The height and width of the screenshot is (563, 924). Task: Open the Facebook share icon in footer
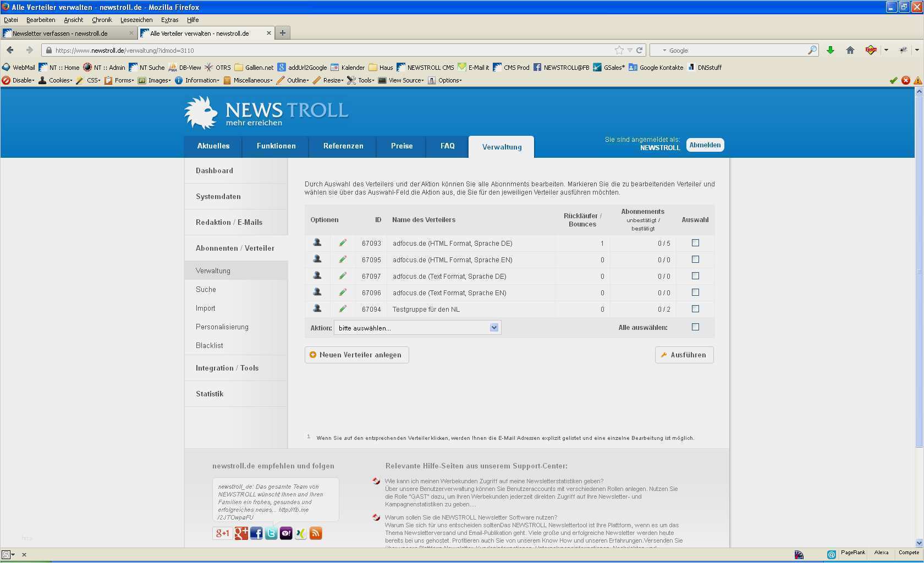click(256, 533)
